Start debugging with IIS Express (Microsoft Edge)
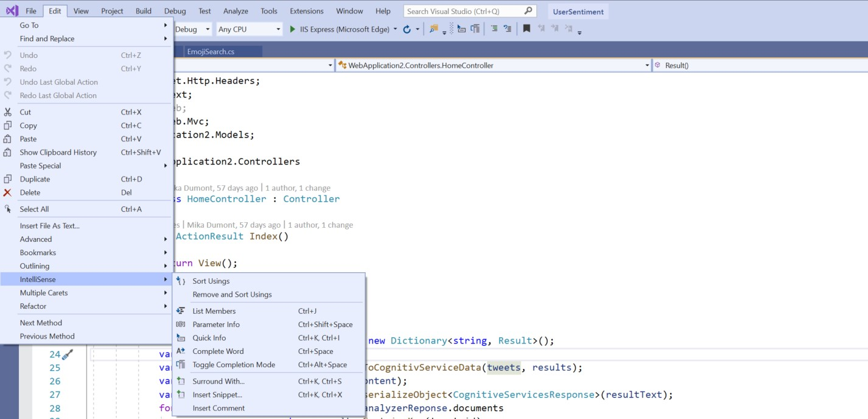 292,29
